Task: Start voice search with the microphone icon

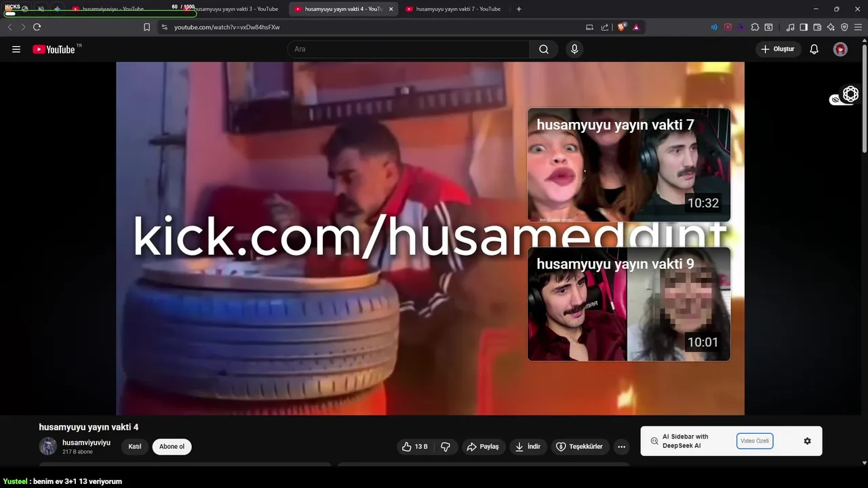Action: tap(574, 49)
